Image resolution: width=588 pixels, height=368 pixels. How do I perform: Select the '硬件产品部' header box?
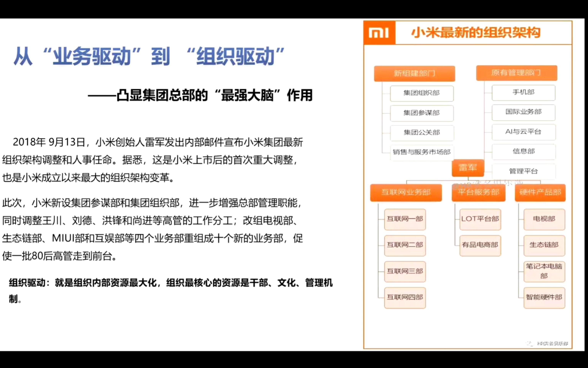(x=540, y=192)
